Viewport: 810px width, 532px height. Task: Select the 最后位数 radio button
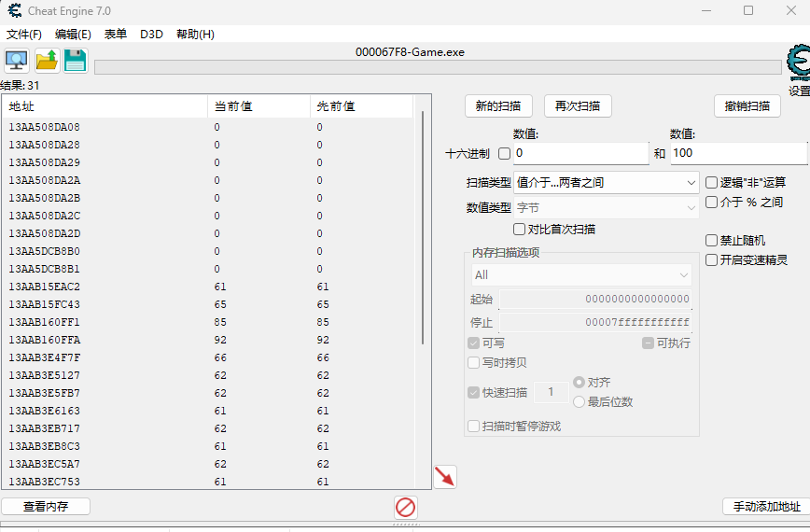(579, 402)
